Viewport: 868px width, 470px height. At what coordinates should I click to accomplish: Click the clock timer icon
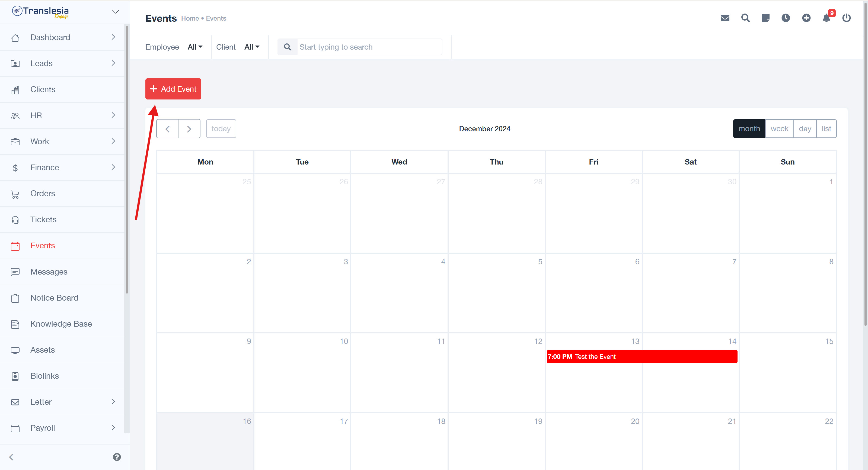[x=786, y=18]
